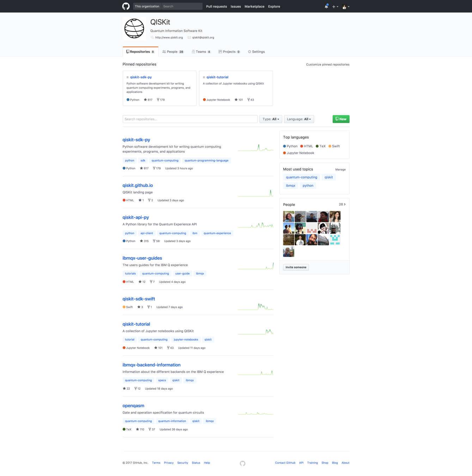Open the Security footer link

tap(183, 463)
